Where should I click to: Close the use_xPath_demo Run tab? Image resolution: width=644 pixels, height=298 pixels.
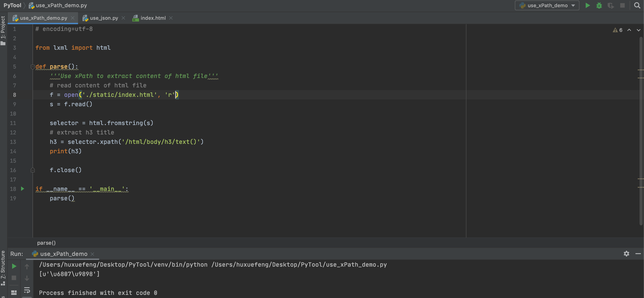coord(92,254)
